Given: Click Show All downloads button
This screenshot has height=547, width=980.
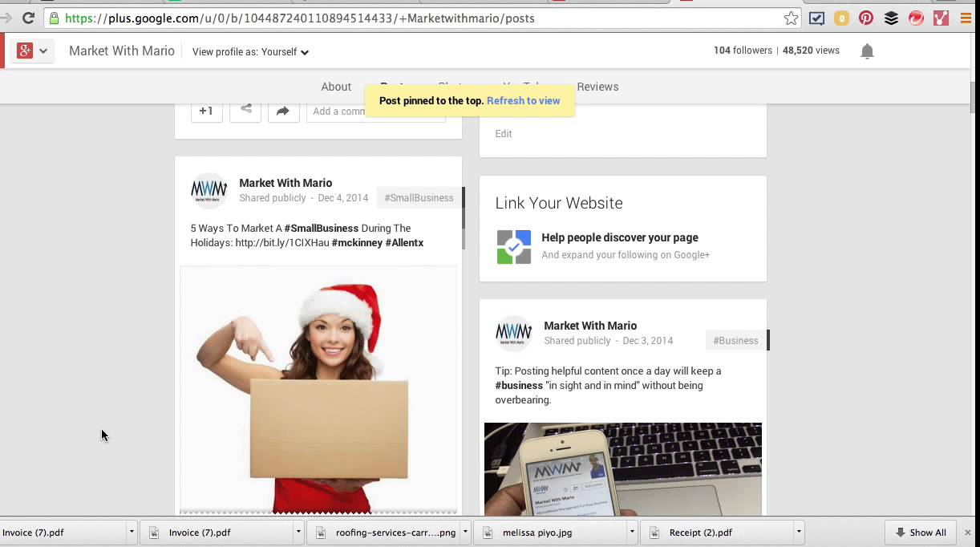Looking at the screenshot, I should (x=921, y=533).
